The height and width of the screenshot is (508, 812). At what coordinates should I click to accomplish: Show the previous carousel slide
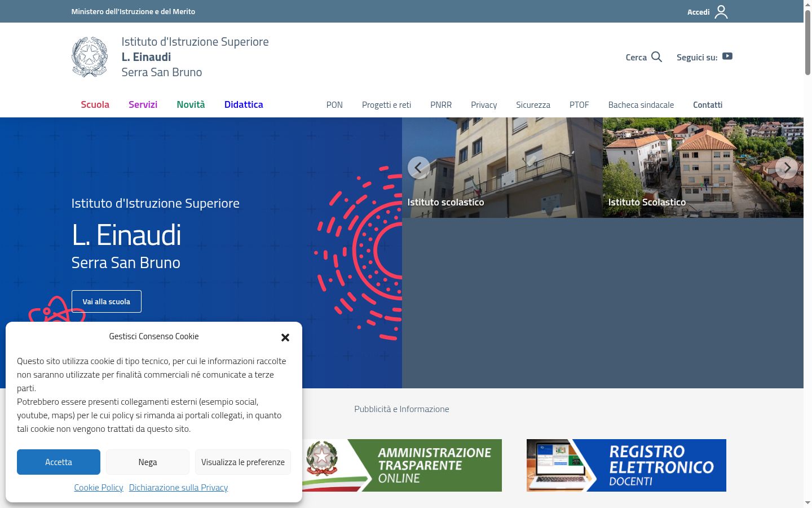[418, 168]
